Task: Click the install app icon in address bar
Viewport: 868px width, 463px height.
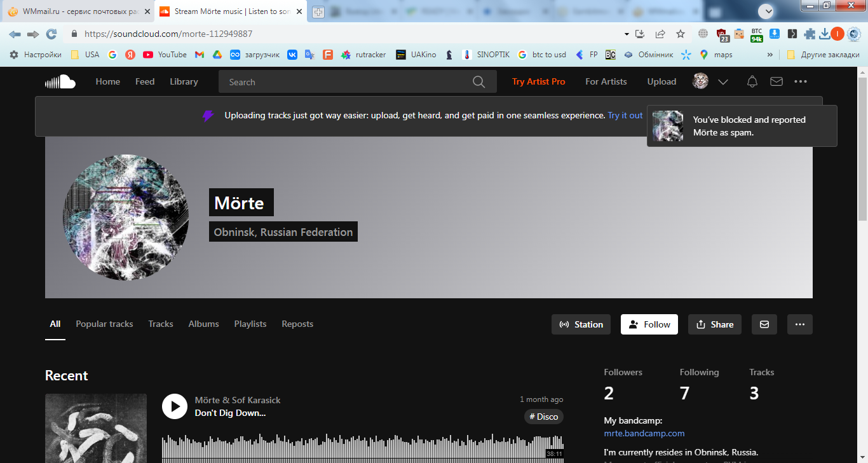Action: click(x=641, y=34)
